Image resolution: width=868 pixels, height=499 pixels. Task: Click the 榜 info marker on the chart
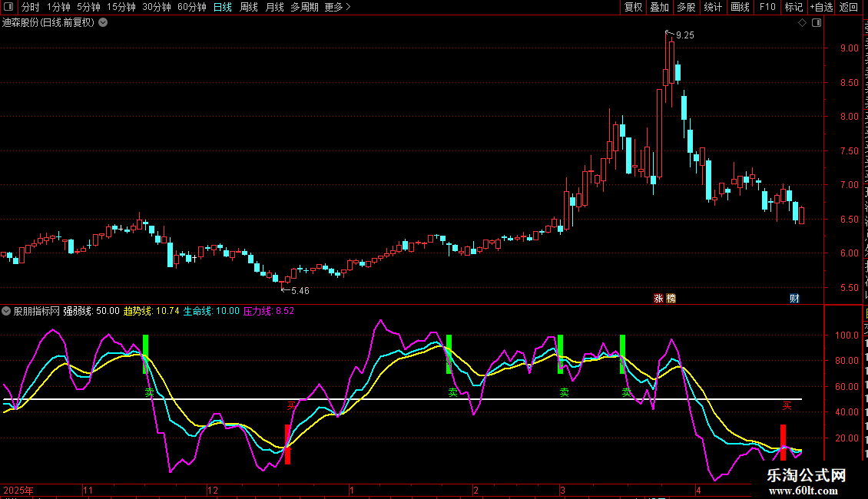(x=671, y=298)
